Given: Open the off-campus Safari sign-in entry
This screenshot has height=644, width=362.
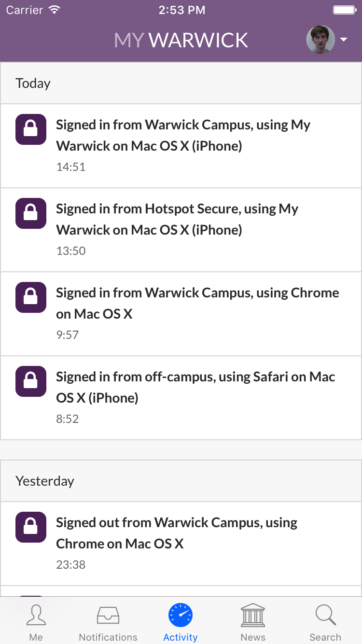Looking at the screenshot, I should coord(193,398).
